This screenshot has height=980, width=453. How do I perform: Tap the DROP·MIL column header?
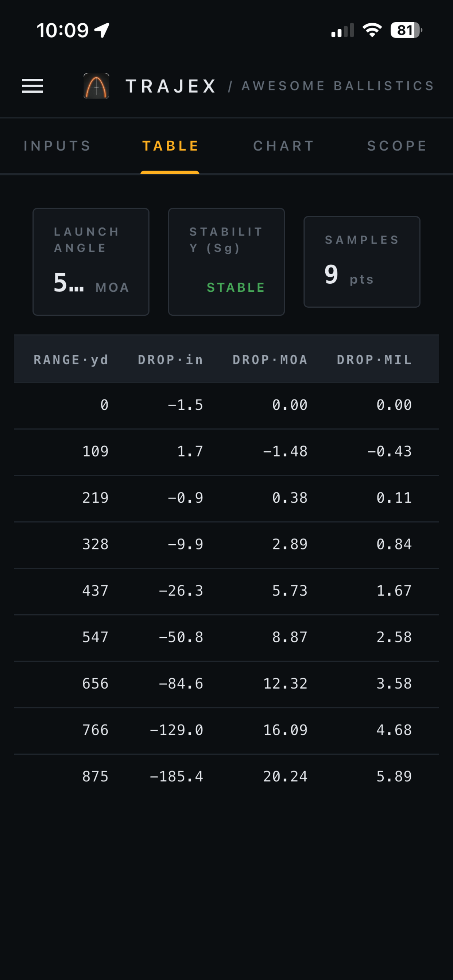pyautogui.click(x=374, y=359)
